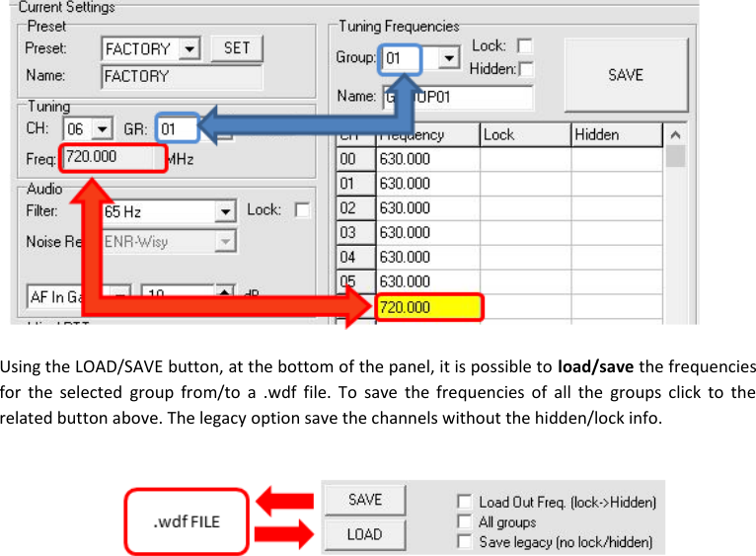Viewport: 756px width, 556px height.
Task: Click row header 00 in channel table
Action: [356, 159]
